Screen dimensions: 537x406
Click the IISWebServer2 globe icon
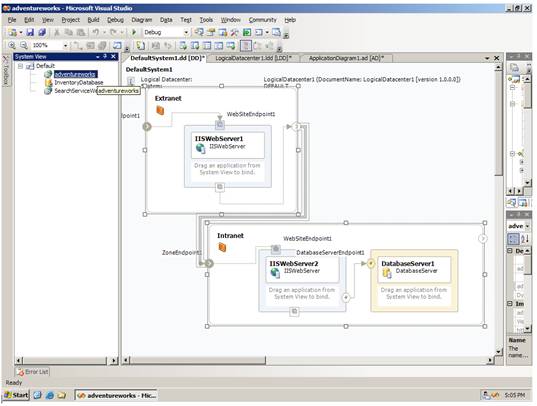tap(275, 272)
